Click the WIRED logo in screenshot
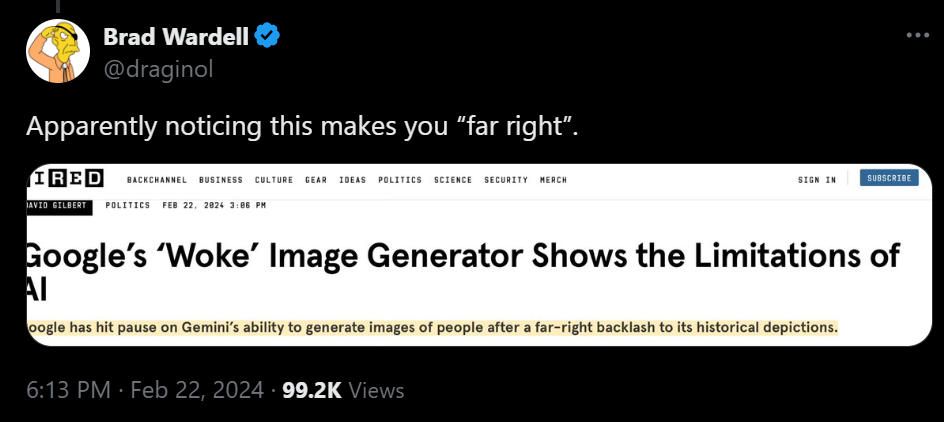The width and height of the screenshot is (944, 422). [x=66, y=179]
